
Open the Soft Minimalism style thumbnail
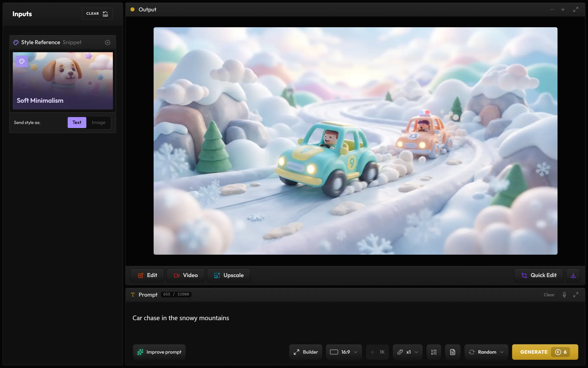pos(63,81)
